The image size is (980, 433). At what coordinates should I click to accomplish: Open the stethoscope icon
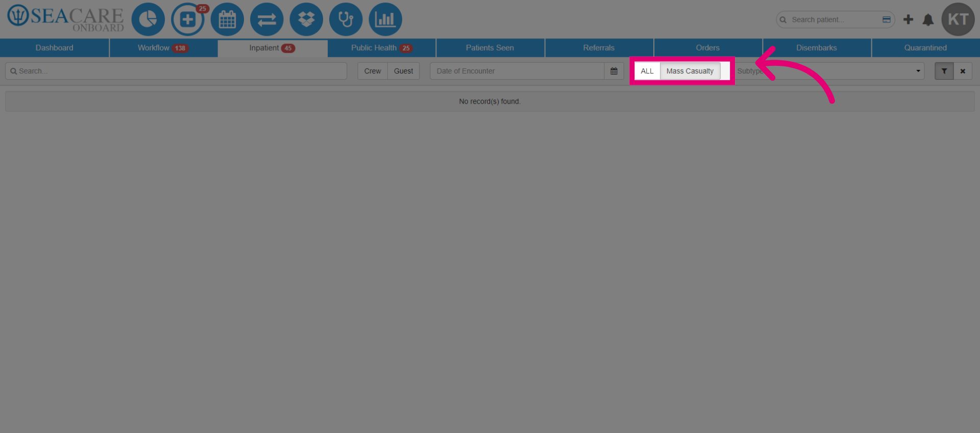tap(346, 19)
